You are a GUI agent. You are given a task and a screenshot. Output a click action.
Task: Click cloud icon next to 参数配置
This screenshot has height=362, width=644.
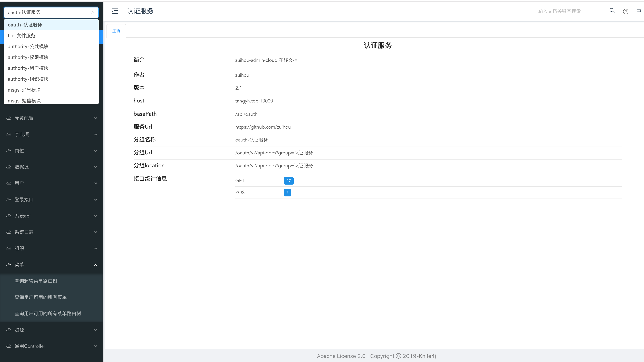9,118
